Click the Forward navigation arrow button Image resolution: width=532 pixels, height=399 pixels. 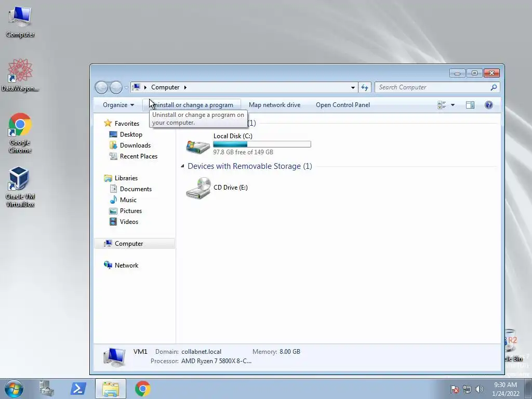[x=116, y=87]
